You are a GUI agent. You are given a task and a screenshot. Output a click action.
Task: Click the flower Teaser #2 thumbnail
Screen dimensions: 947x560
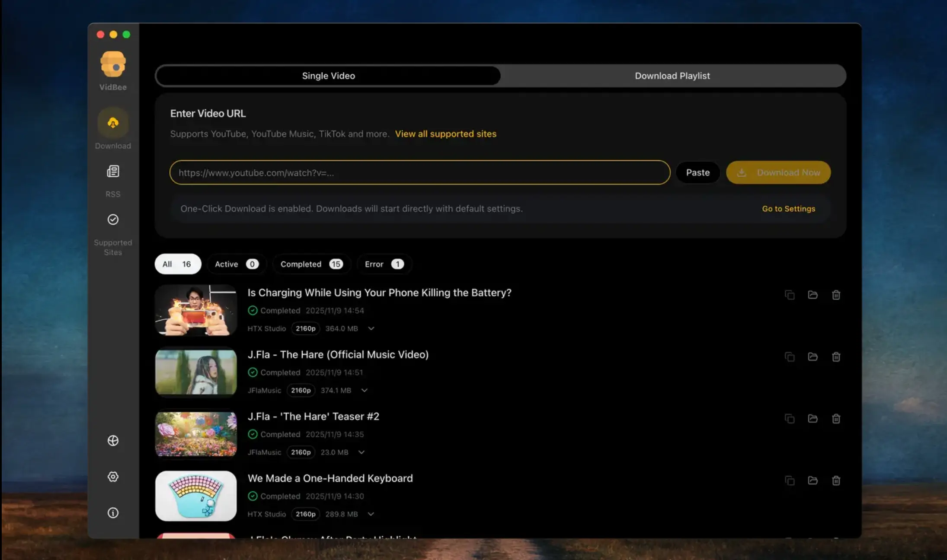click(x=196, y=434)
